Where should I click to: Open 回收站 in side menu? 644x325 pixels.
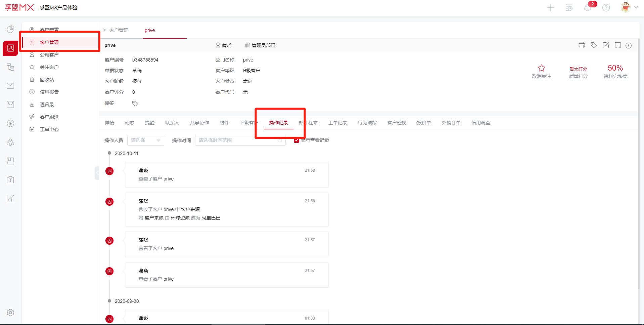[47, 80]
